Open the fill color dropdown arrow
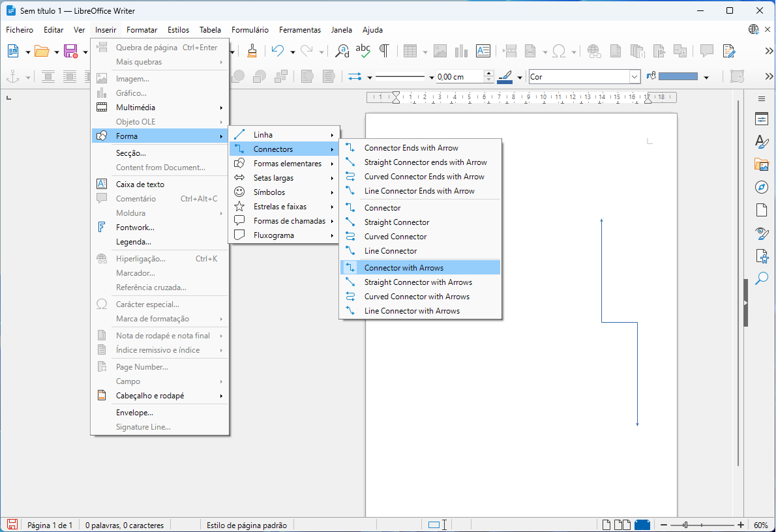 tap(706, 77)
